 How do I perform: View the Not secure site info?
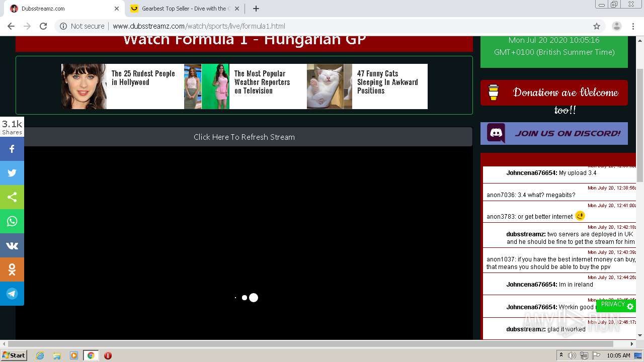tap(82, 26)
